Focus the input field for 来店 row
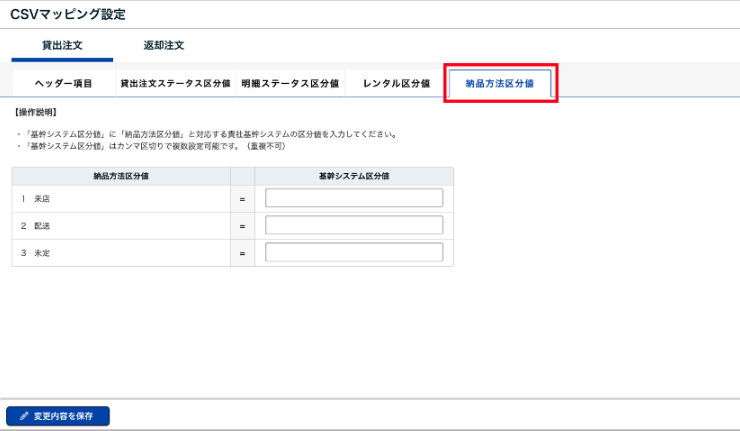Viewport: 740px width, 431px height. point(354,198)
